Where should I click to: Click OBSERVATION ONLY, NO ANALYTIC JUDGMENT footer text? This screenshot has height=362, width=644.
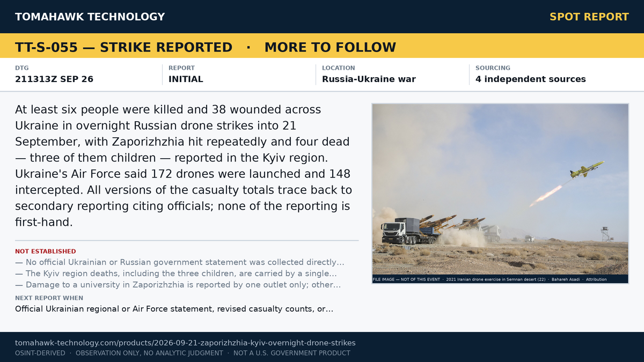tap(149, 353)
